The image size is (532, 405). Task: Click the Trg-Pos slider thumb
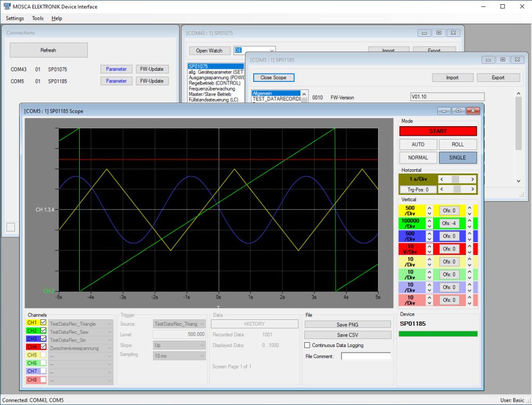[457, 189]
